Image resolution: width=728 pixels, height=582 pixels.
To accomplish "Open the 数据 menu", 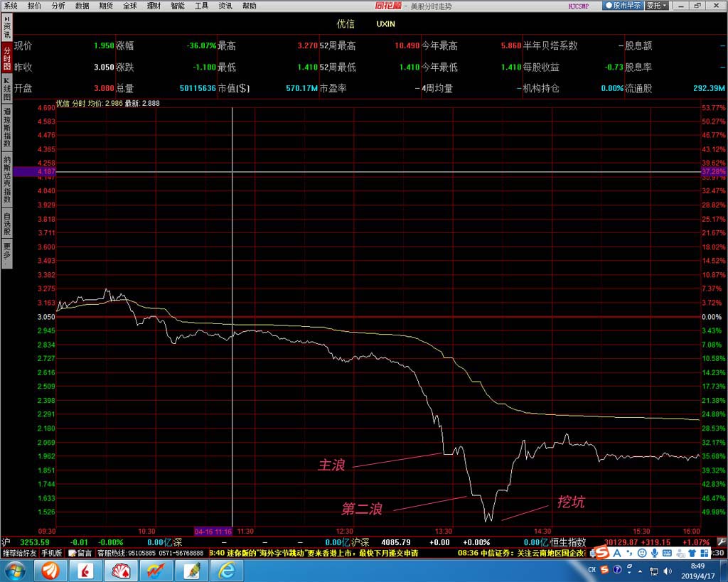I will pos(82,6).
